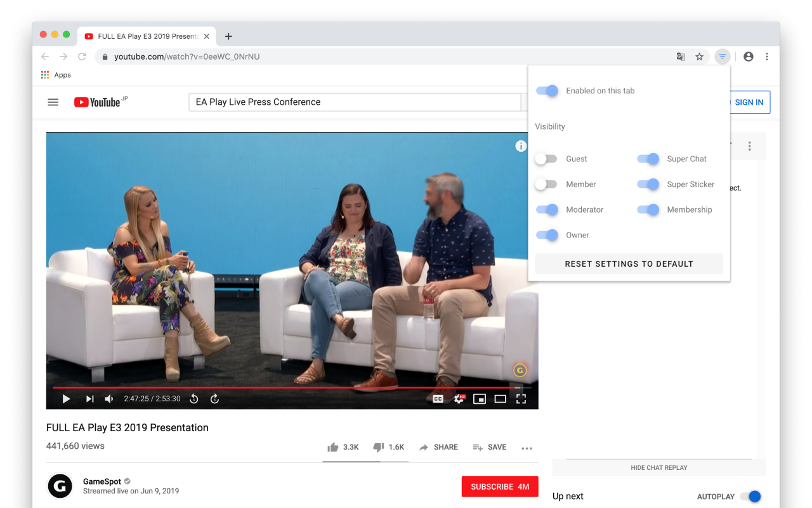Toggle Guest visibility on
This screenshot has height=508, width=812.
click(546, 159)
